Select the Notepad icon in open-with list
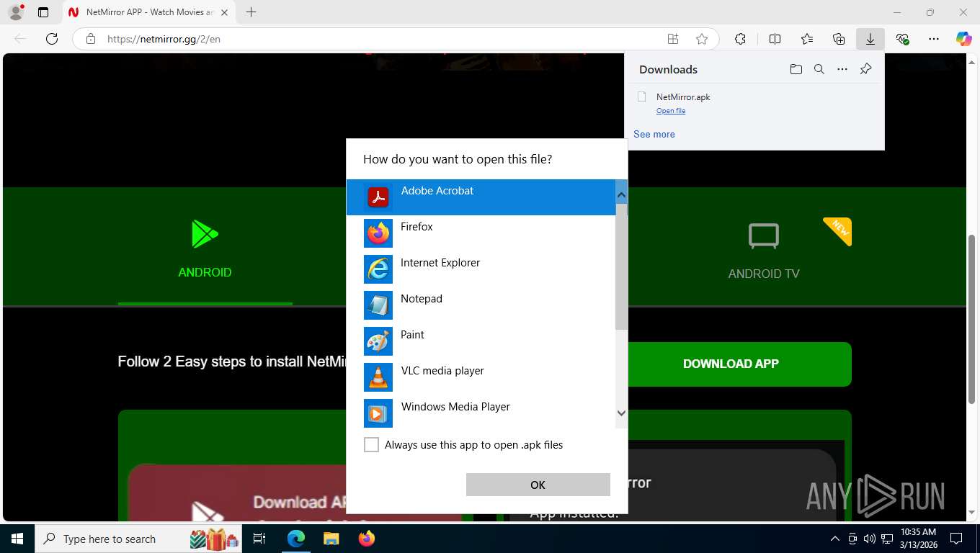 click(x=378, y=305)
